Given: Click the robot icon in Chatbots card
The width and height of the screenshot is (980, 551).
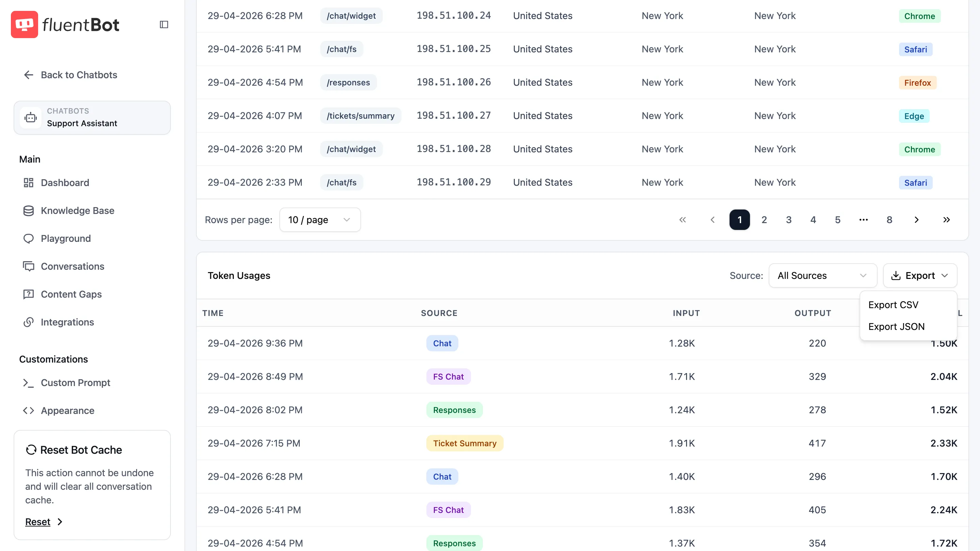Looking at the screenshot, I should pyautogui.click(x=30, y=117).
